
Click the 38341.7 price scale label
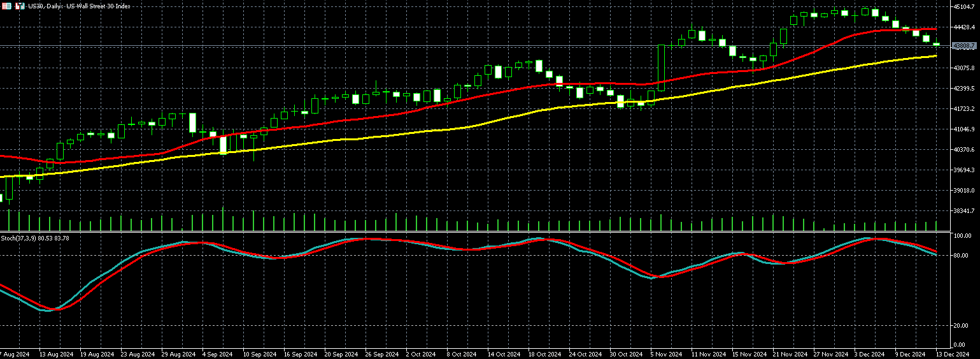click(965, 211)
